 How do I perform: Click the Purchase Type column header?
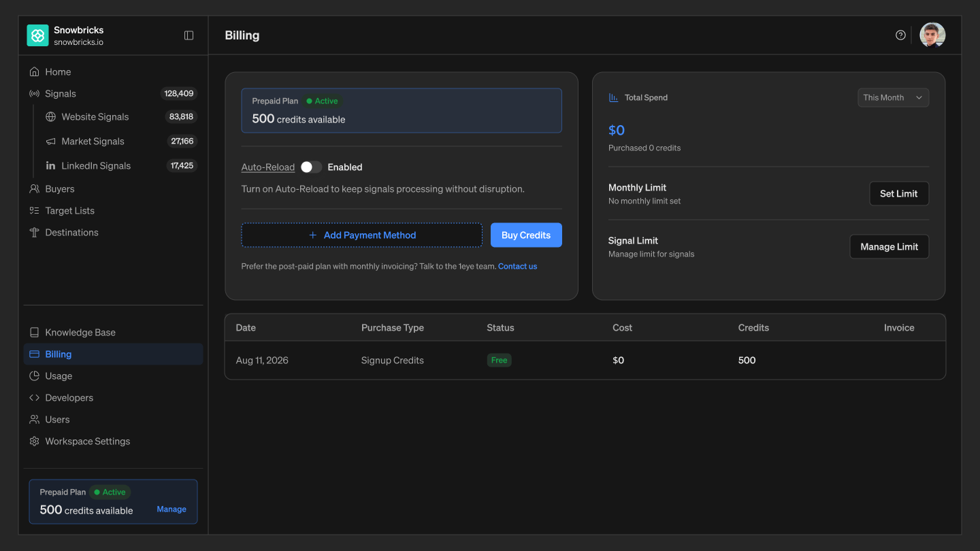[x=393, y=328]
